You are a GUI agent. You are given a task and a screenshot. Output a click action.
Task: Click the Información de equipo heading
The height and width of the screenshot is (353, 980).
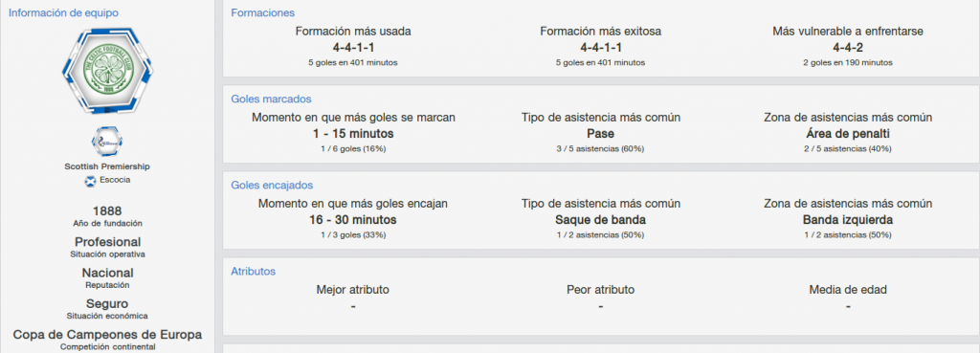(63, 12)
